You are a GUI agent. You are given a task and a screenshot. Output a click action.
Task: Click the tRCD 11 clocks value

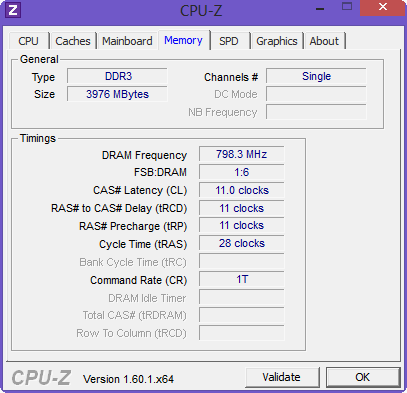[242, 208]
